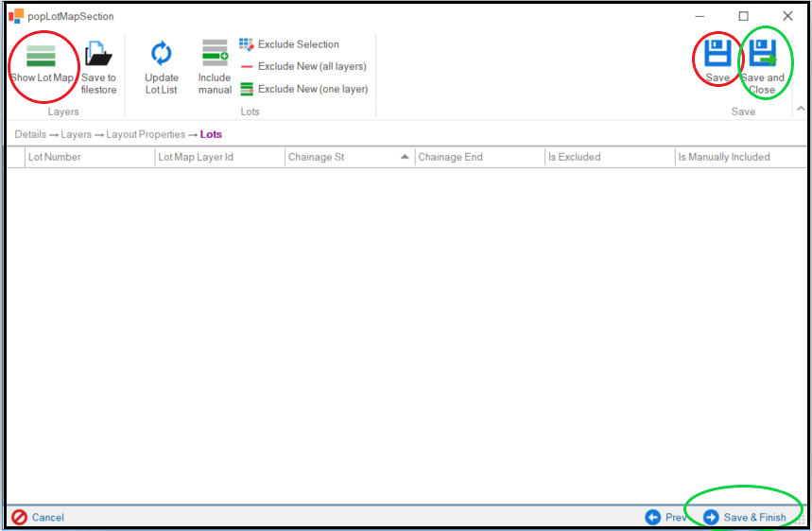Select the Lots breadcrumb step

pos(211,134)
